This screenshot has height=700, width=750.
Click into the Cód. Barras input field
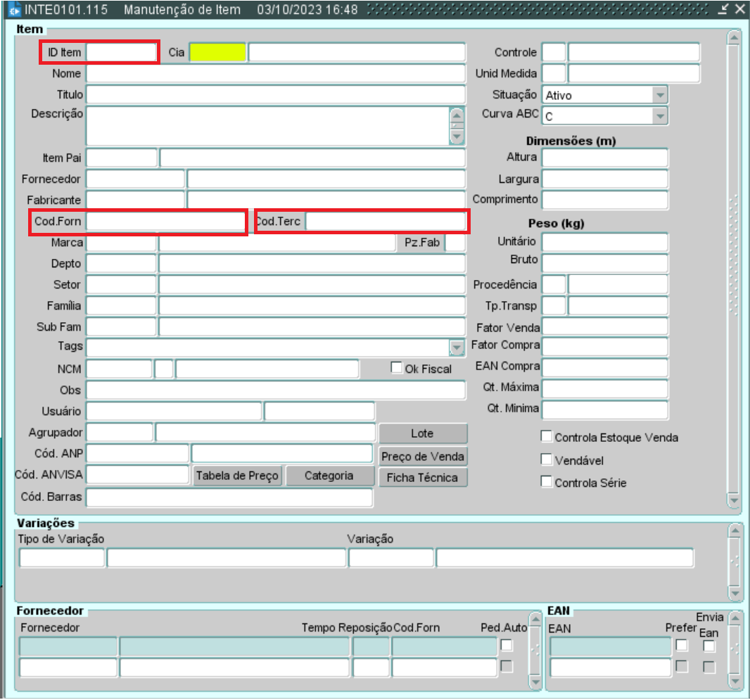[x=229, y=497]
